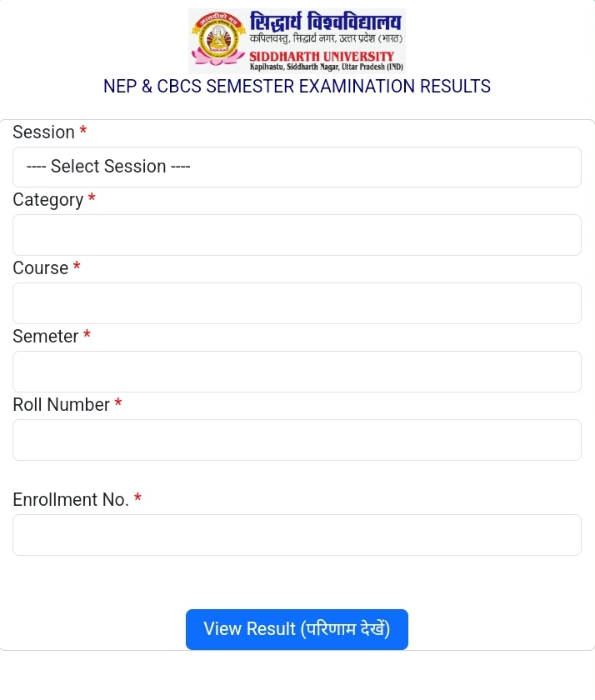Click the Hindi university name in the banner
Screen dimensions: 595x700
pos(325,20)
